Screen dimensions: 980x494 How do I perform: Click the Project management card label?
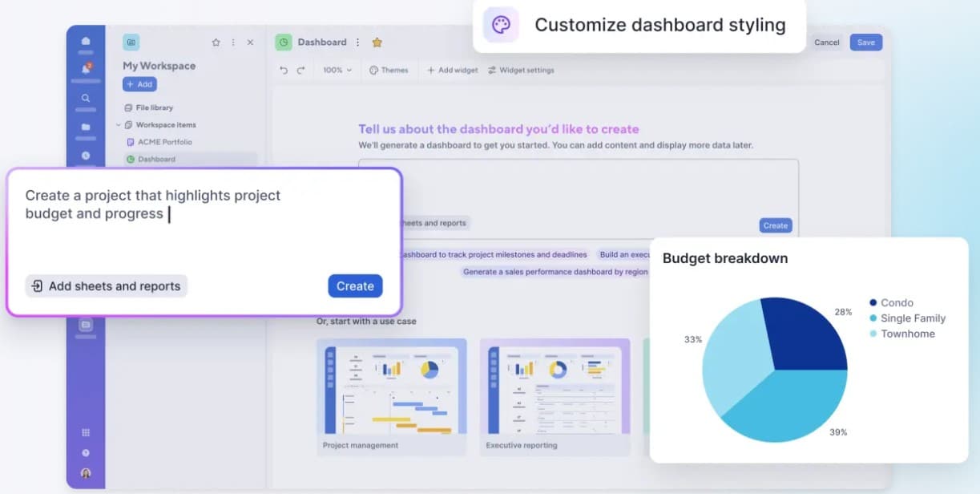tap(361, 445)
